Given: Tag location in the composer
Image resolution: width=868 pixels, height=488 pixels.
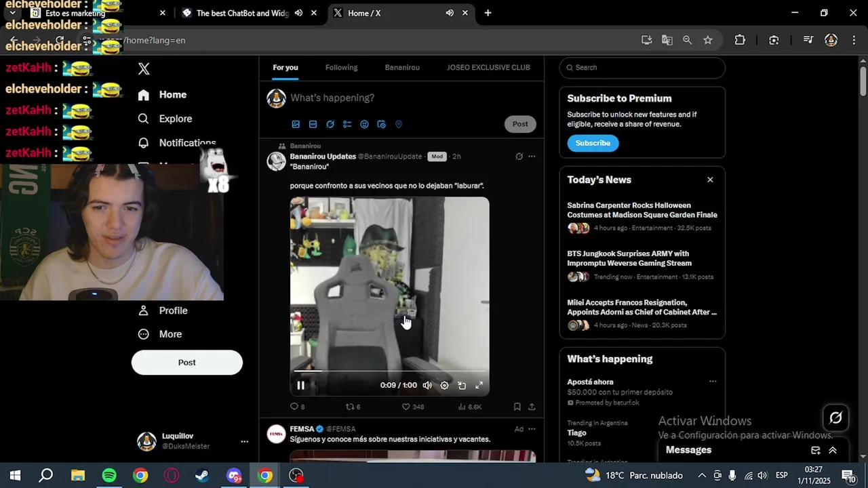Looking at the screenshot, I should click(399, 125).
